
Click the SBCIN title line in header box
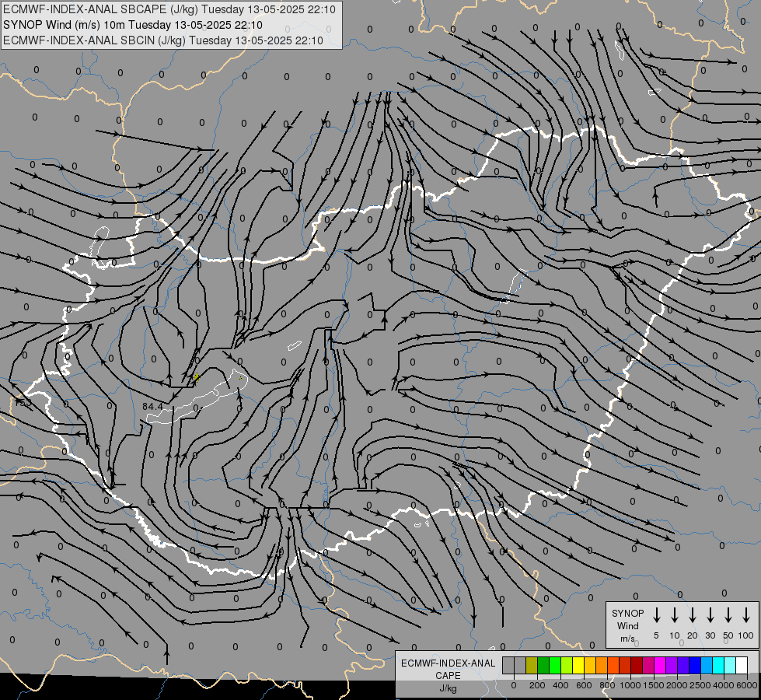point(163,40)
